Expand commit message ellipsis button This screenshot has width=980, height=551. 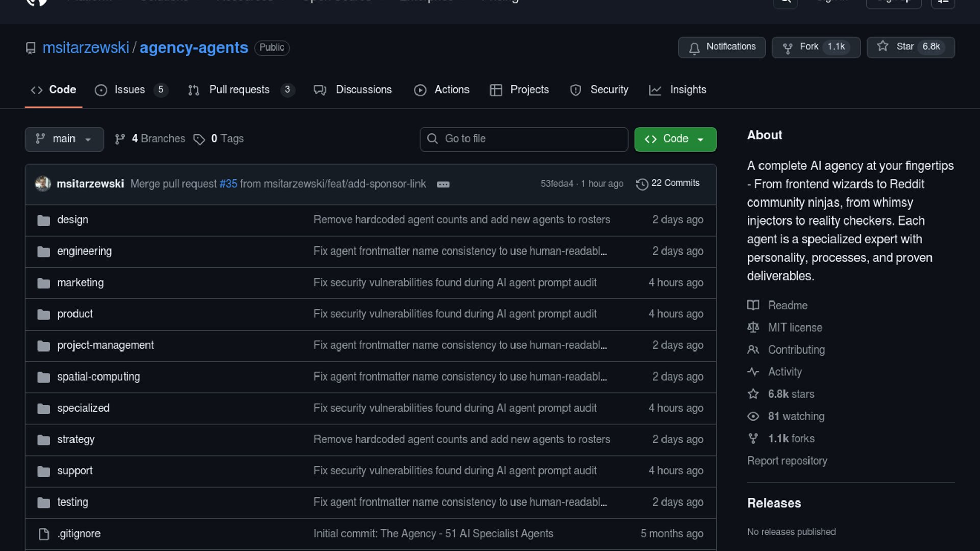tap(443, 184)
